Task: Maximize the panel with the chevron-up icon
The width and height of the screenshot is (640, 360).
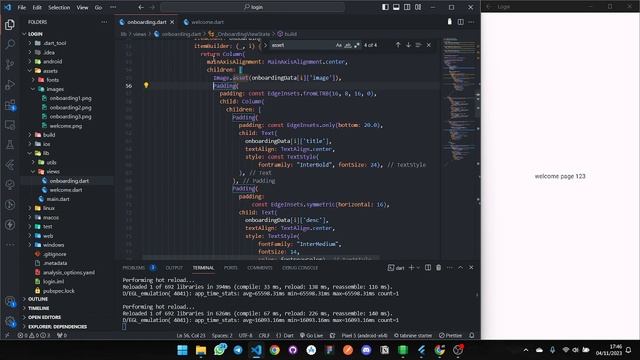Action: (460, 268)
